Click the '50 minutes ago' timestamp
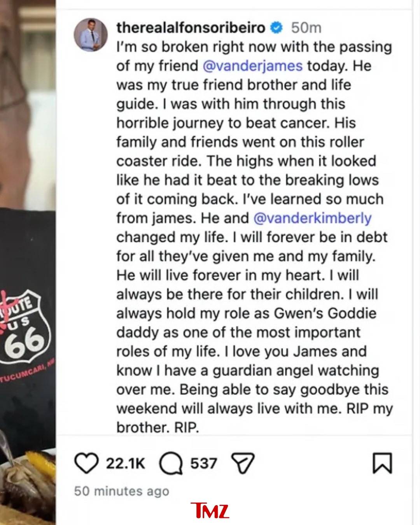The width and height of the screenshot is (420, 525). pyautogui.click(x=122, y=491)
